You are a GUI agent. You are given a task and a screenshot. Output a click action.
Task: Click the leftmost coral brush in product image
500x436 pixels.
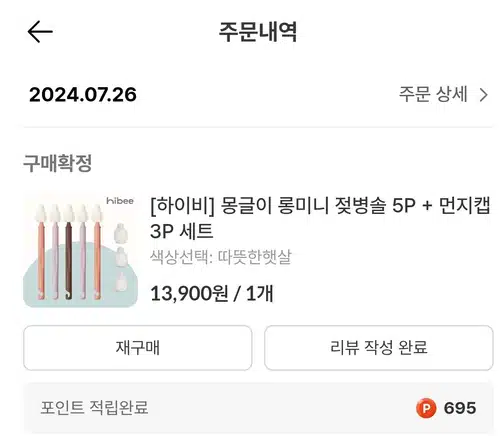41,253
